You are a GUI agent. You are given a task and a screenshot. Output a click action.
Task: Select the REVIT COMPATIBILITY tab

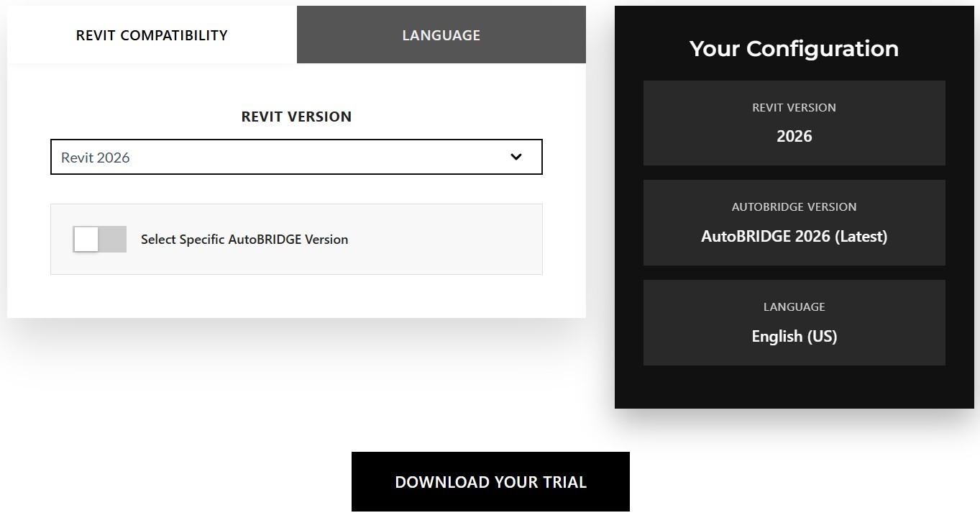coord(151,35)
